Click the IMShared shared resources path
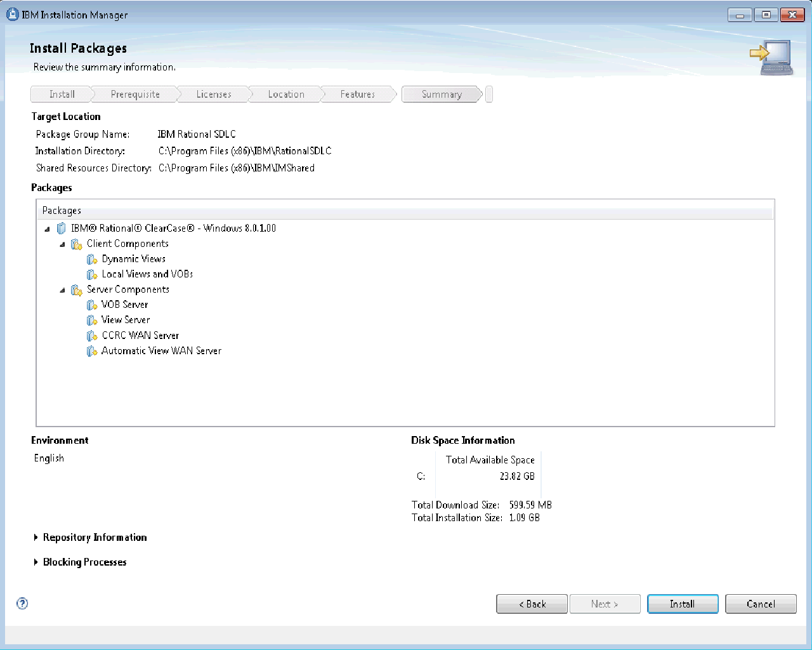This screenshot has height=650, width=812. [237, 168]
